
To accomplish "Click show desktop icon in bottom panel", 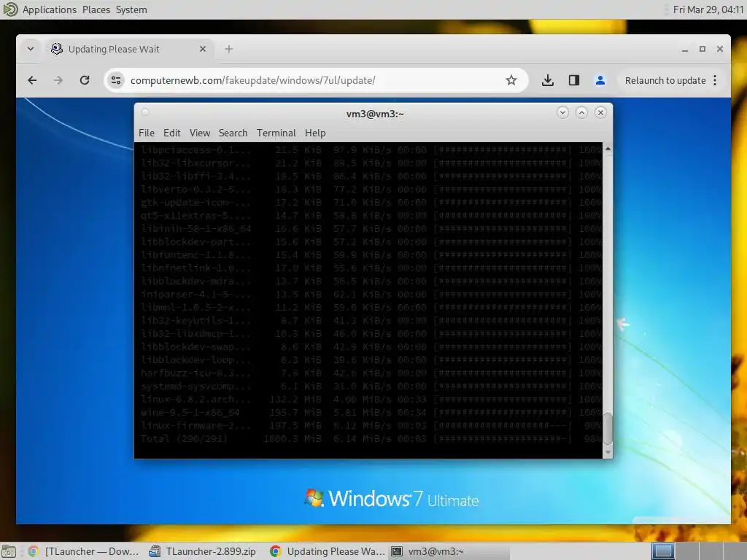I will click(x=9, y=551).
